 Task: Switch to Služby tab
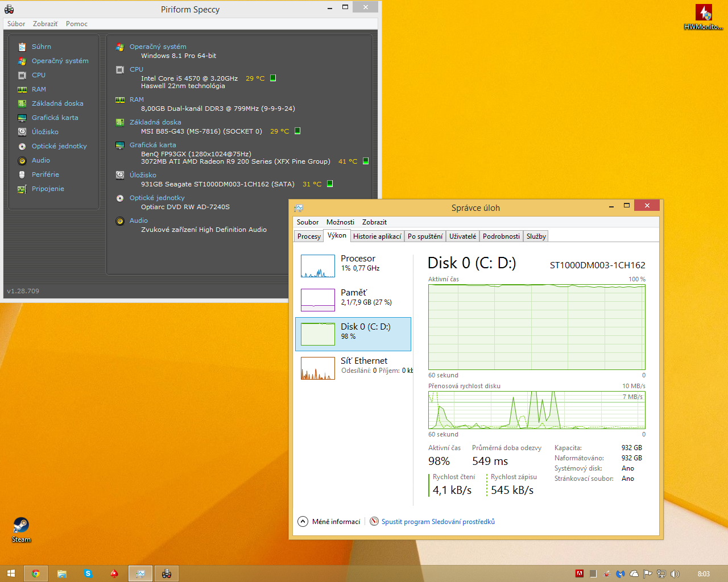[536, 236]
